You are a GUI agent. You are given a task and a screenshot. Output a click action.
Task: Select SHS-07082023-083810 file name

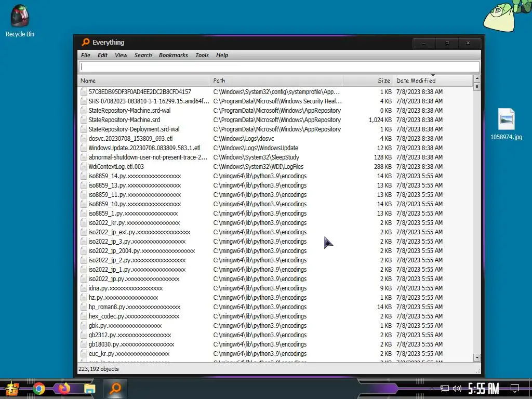point(149,101)
